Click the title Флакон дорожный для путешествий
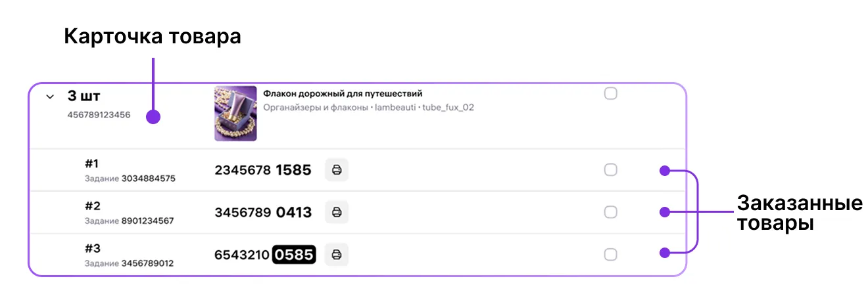 tap(343, 94)
